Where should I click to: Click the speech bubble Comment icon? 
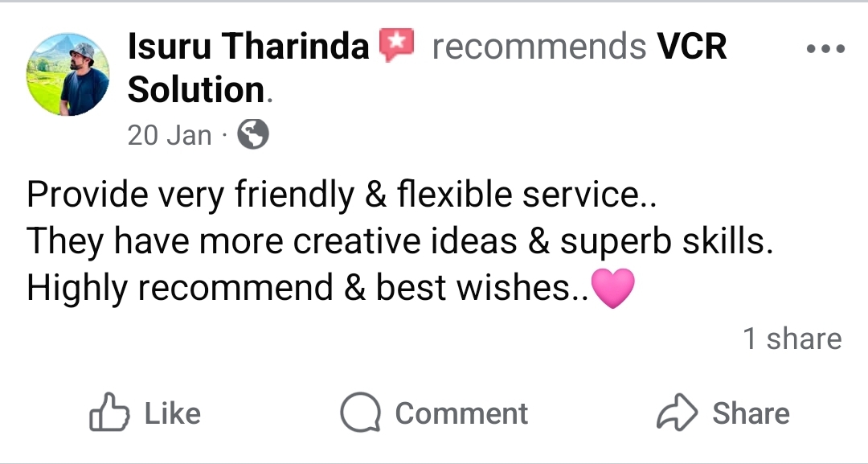[x=359, y=413]
